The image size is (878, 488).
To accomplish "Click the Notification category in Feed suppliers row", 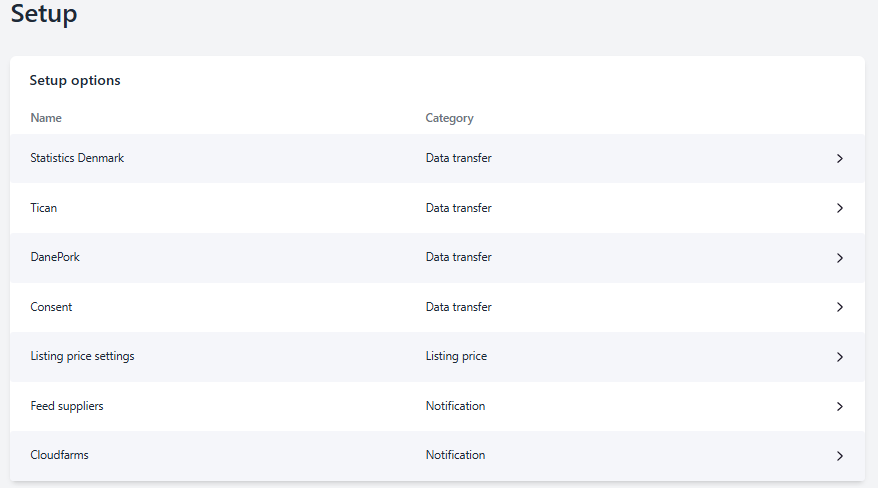I will [455, 406].
